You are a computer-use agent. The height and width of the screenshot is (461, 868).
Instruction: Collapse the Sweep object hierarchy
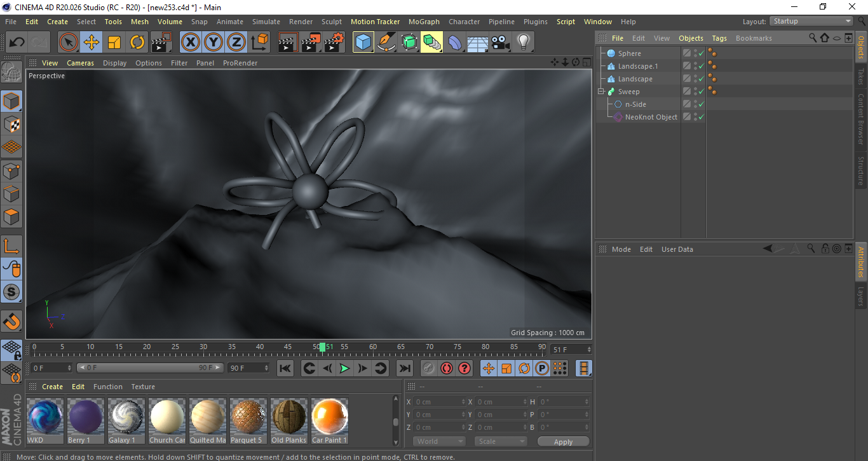(x=601, y=92)
